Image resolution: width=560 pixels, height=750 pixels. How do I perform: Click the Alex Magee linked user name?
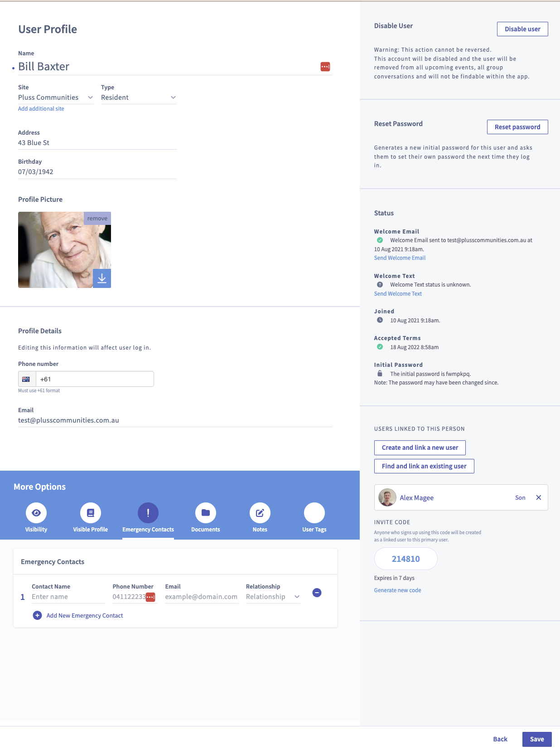(x=417, y=498)
